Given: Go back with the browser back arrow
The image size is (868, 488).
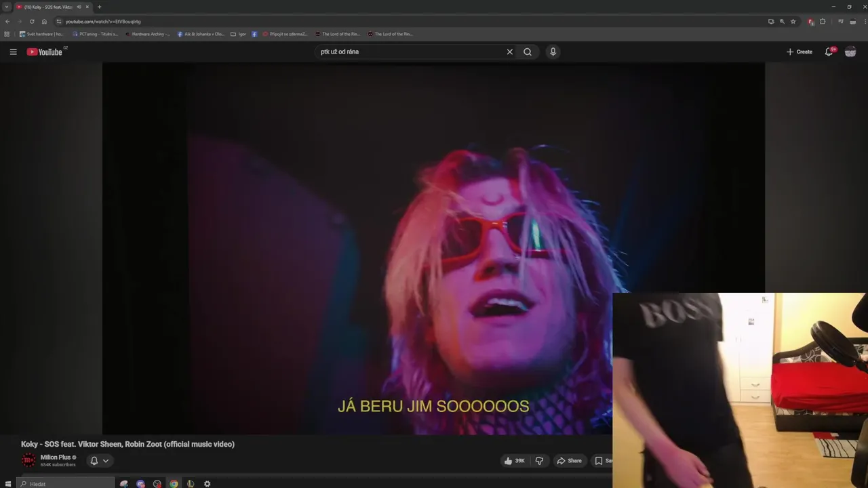Looking at the screenshot, I should tap(7, 22).
